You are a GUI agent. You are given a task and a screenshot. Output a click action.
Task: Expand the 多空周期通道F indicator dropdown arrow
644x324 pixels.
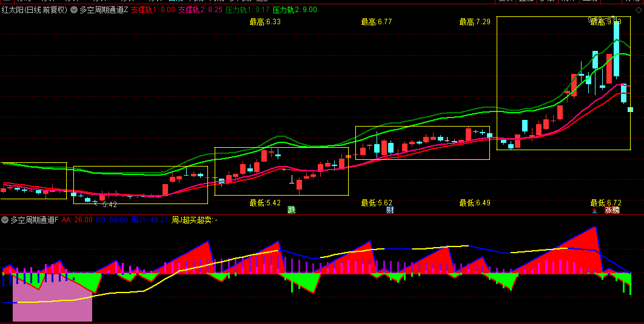5,220
